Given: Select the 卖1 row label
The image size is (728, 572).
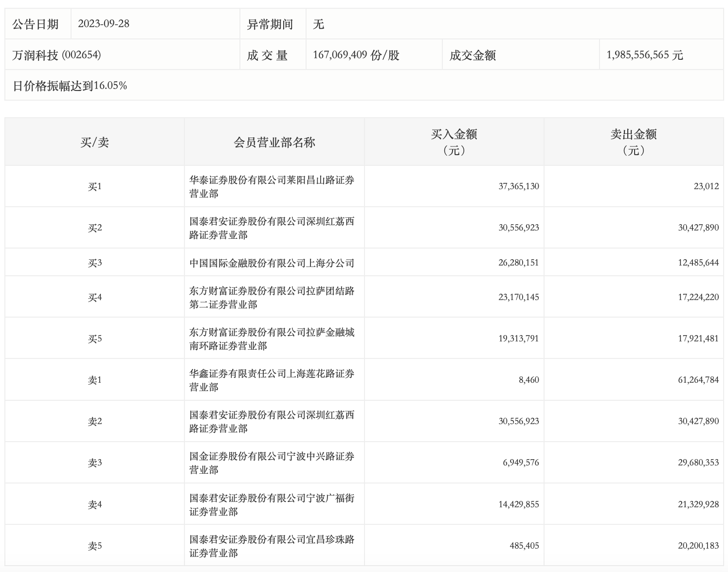Looking at the screenshot, I should [x=95, y=380].
